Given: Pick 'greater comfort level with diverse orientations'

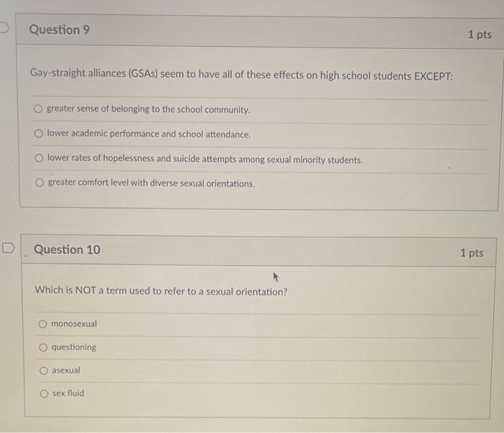Looking at the screenshot, I should (x=40, y=183).
